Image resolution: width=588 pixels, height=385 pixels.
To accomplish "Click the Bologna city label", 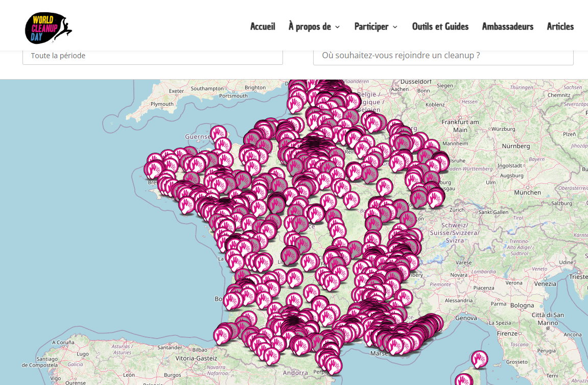I will (x=522, y=305).
